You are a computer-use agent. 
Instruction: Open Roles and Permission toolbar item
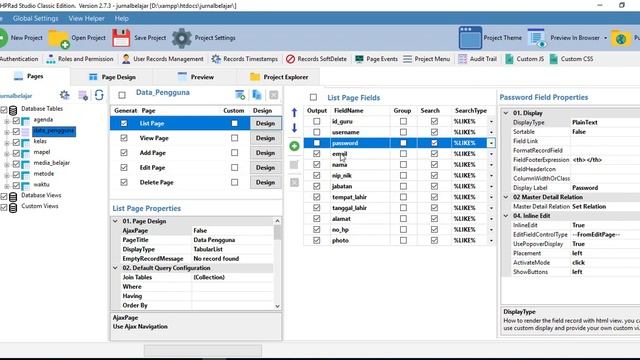click(80, 59)
